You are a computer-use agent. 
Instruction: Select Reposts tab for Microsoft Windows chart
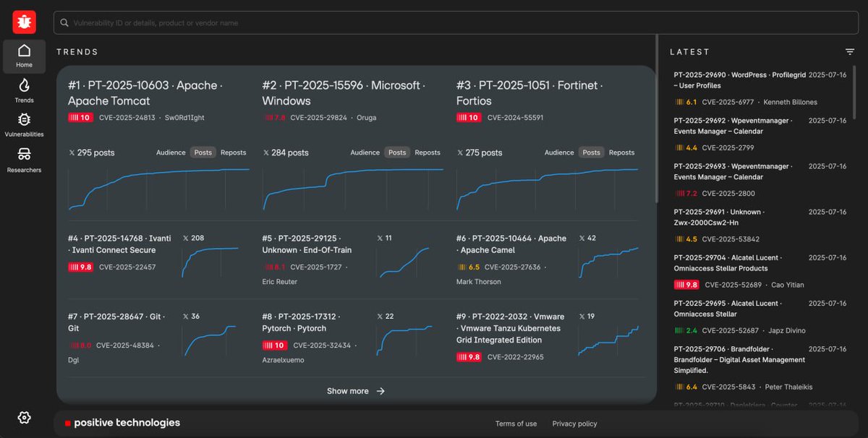click(427, 153)
